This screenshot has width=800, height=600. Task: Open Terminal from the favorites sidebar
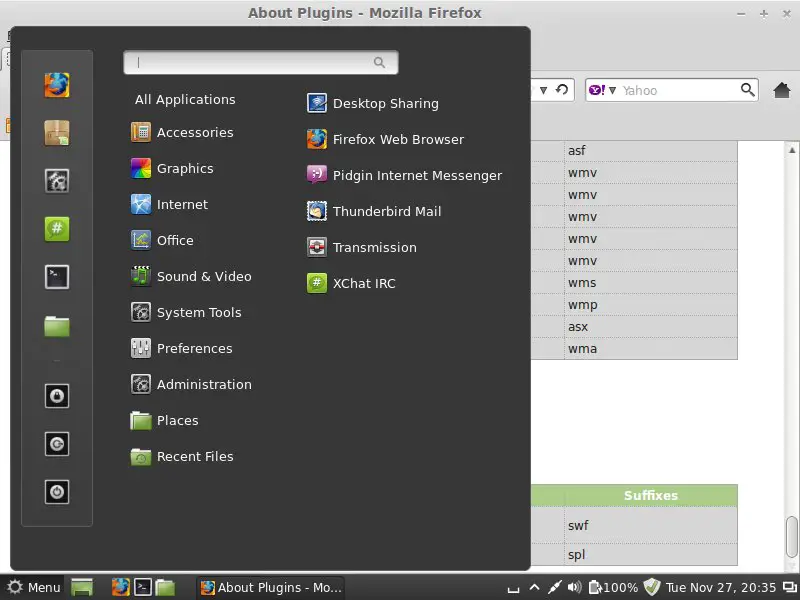click(x=57, y=277)
